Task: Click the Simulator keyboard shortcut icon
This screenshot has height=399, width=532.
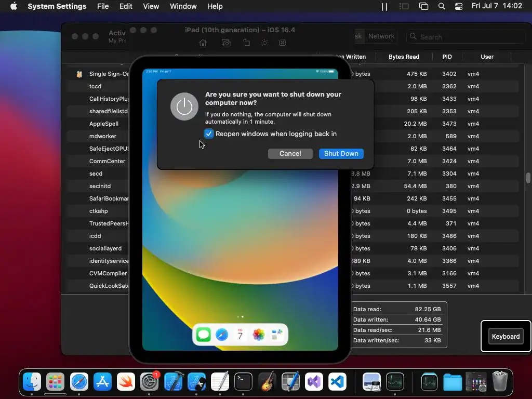Action: [282, 43]
